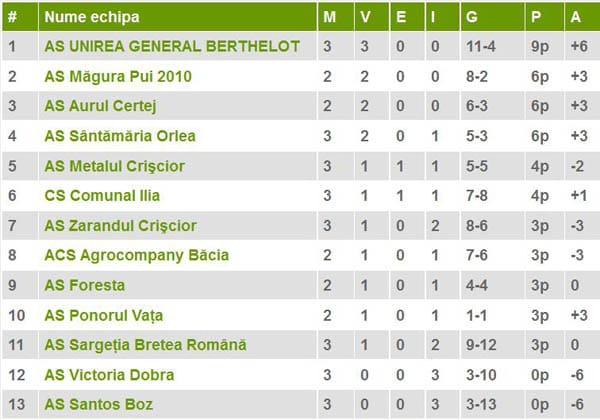This screenshot has width=600, height=420.
Task: Select AS Sargeția Bretea Română link
Action: click(x=145, y=345)
